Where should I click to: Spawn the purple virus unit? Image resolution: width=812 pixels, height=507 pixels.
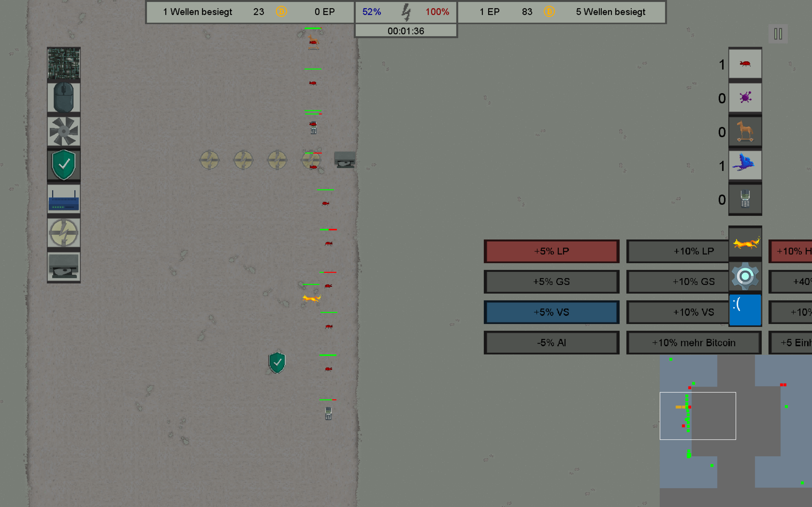point(745,98)
